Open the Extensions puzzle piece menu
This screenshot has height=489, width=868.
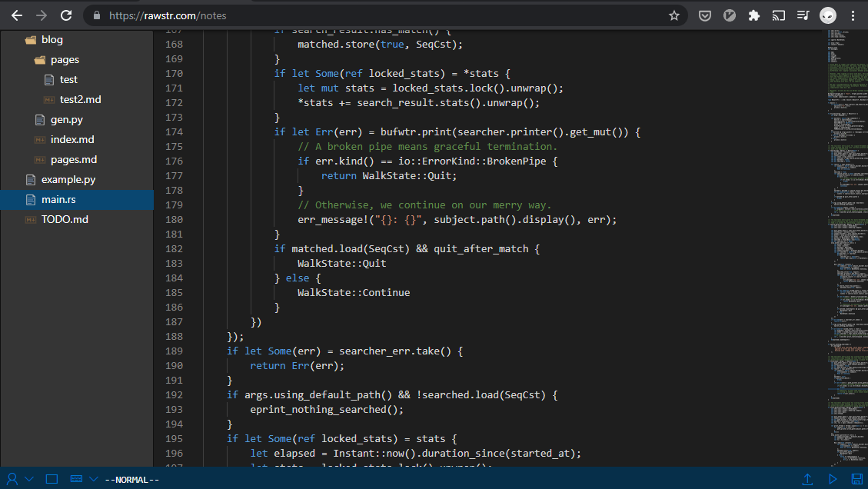pyautogui.click(x=753, y=15)
